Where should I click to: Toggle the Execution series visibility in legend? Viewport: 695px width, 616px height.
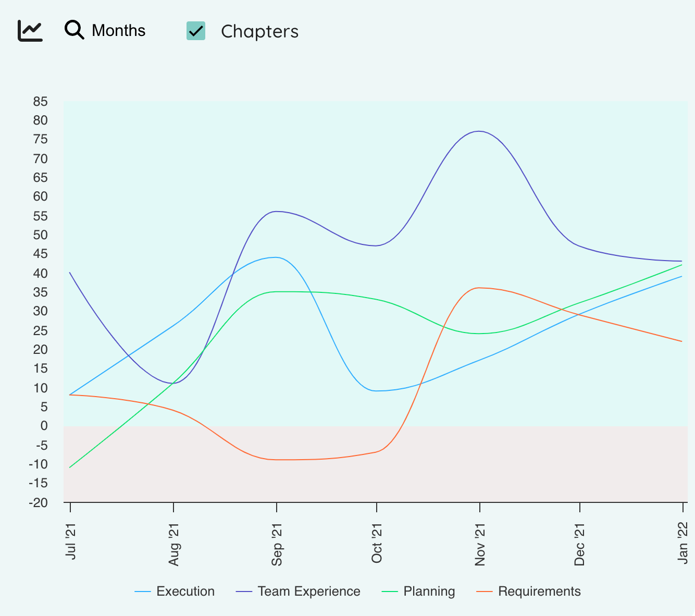coord(185,592)
